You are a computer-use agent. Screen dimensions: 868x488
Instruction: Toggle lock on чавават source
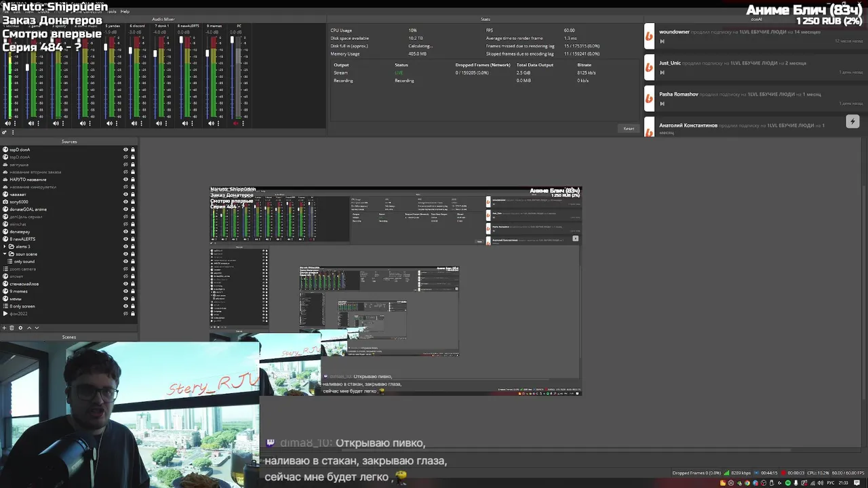pyautogui.click(x=133, y=195)
